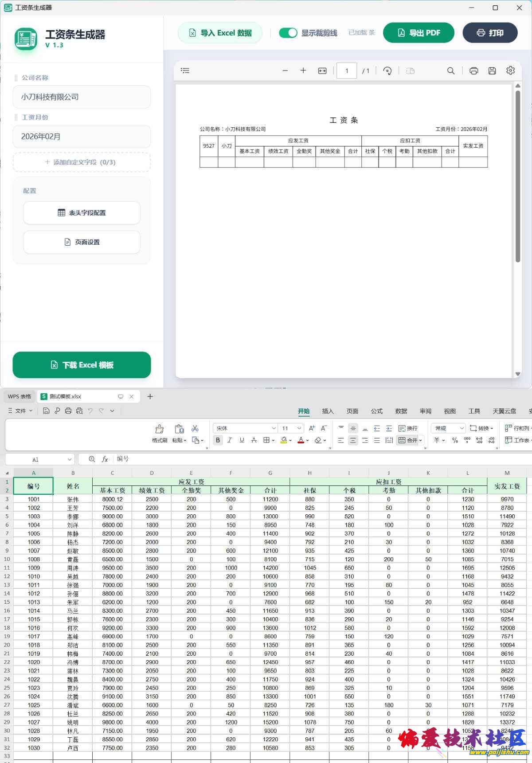Click the 下载 Excel 模板 button
532x763 pixels.
click(x=82, y=365)
